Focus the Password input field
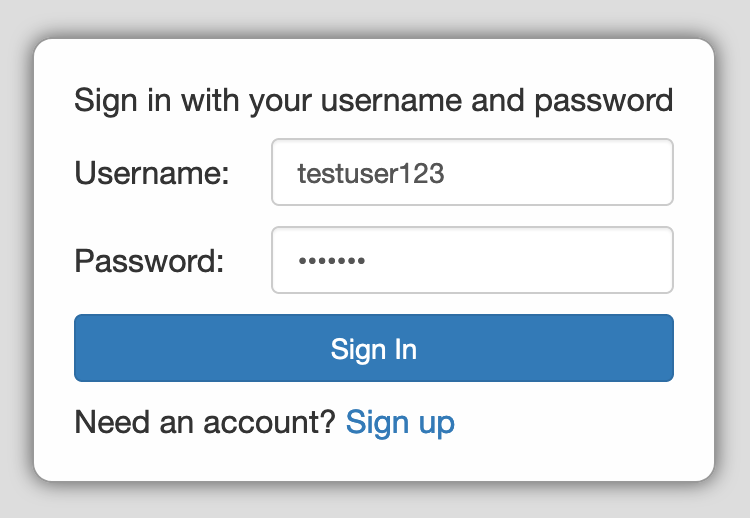This screenshot has width=750, height=518. pos(472,261)
